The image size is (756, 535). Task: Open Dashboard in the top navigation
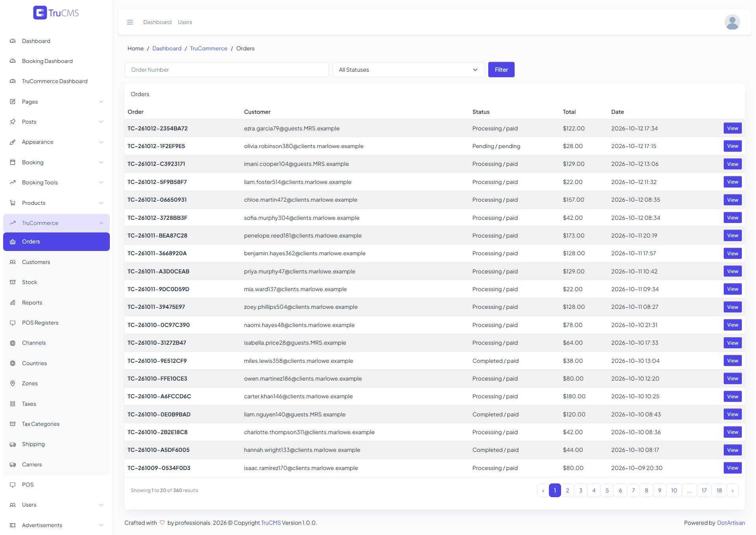click(157, 22)
